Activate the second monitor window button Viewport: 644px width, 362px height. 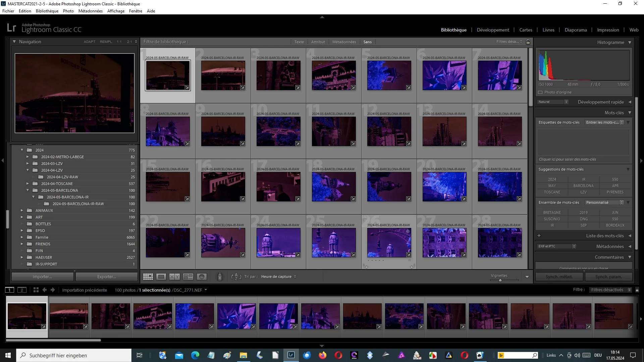tap(22, 290)
